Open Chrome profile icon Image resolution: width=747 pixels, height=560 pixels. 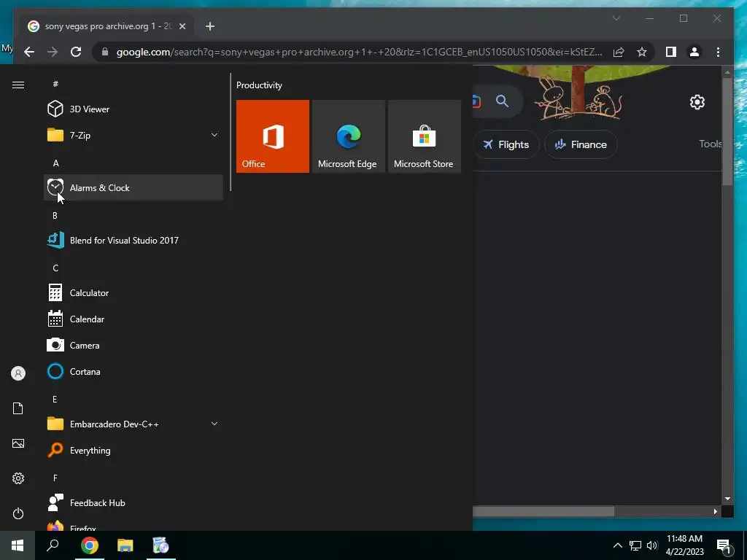tap(694, 52)
